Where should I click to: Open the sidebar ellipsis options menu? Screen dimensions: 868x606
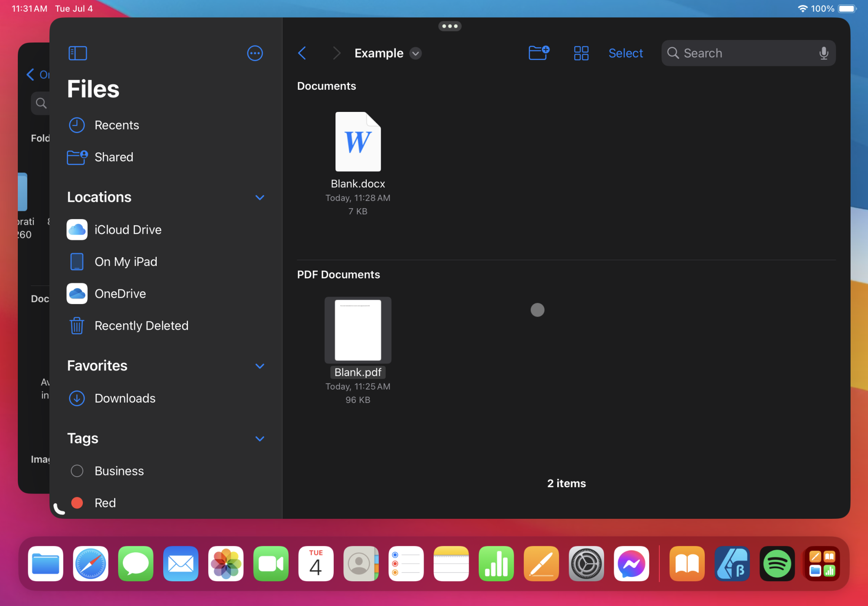pyautogui.click(x=255, y=53)
